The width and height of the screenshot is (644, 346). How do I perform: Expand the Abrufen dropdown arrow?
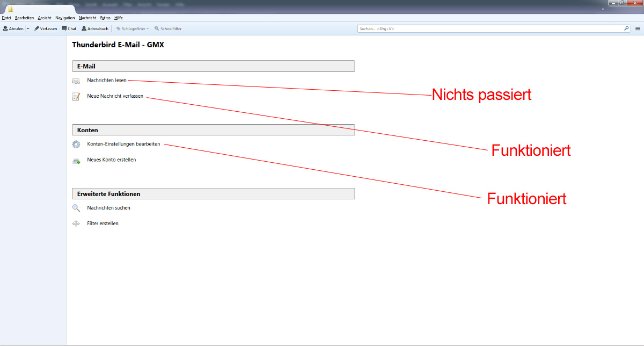tap(28, 28)
